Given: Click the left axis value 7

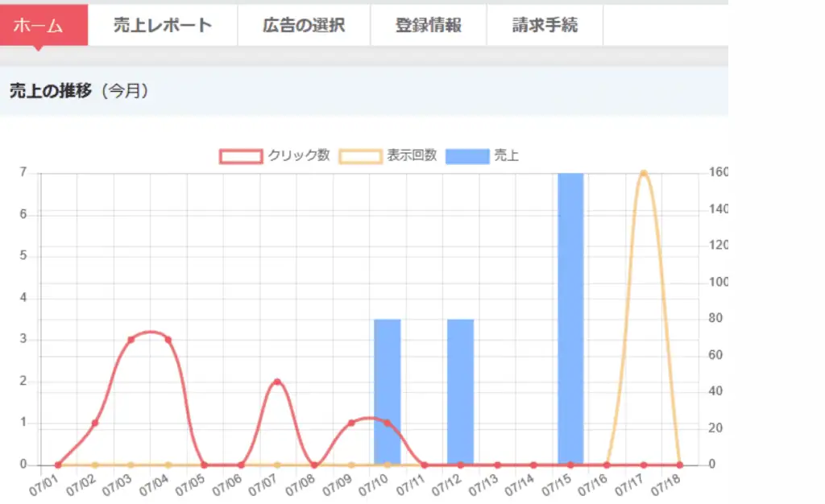Looking at the screenshot, I should 23,172.
